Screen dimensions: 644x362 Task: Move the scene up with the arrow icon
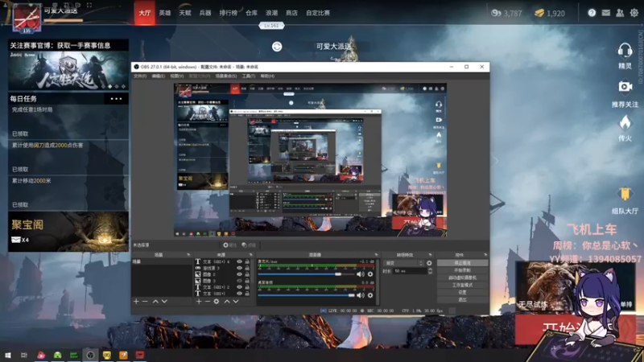pyautogui.click(x=155, y=302)
